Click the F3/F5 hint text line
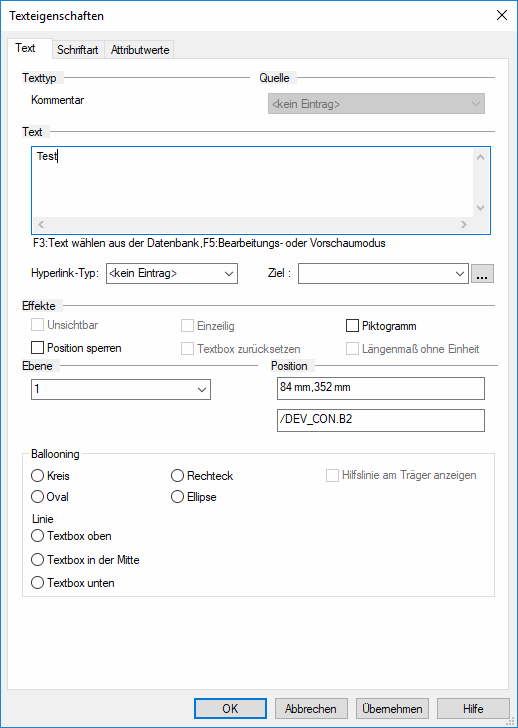The width and height of the screenshot is (518, 728). click(x=209, y=243)
